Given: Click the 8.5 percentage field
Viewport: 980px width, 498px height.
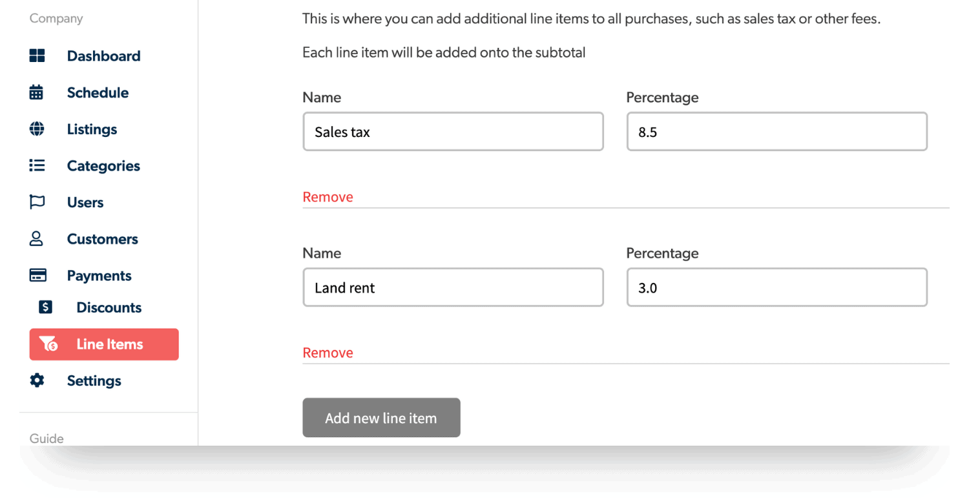Looking at the screenshot, I should pos(777,132).
